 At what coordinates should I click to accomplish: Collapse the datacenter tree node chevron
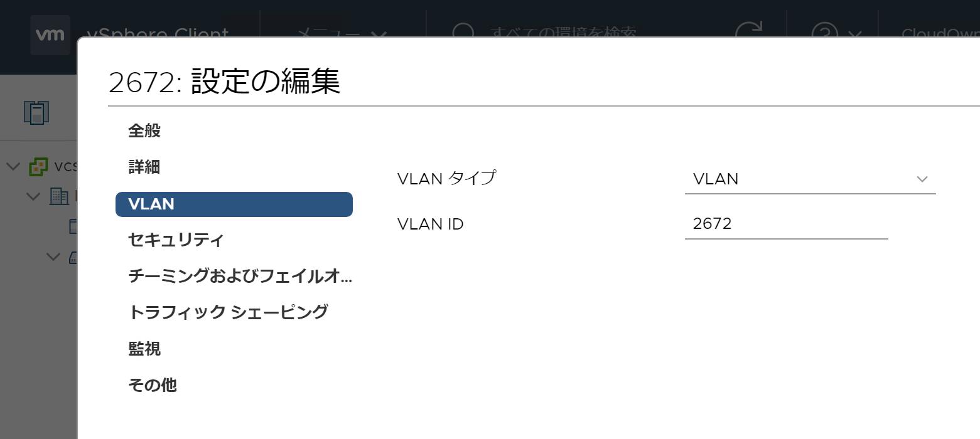pos(33,196)
